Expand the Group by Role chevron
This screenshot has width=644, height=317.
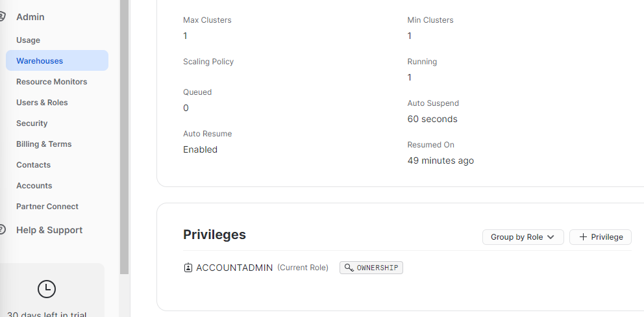(x=551, y=237)
